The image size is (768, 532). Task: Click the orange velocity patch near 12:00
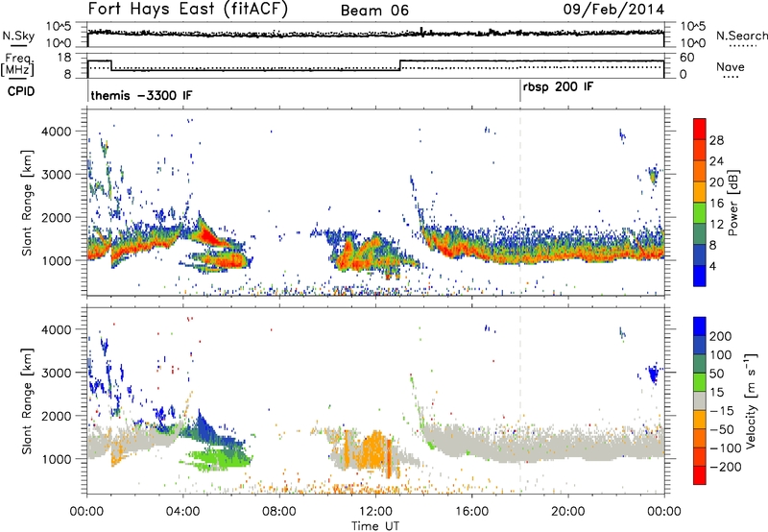(372, 450)
